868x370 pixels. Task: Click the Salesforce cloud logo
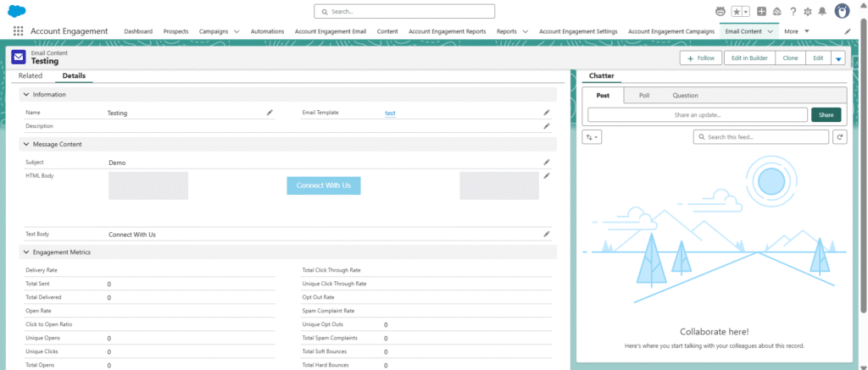17,10
